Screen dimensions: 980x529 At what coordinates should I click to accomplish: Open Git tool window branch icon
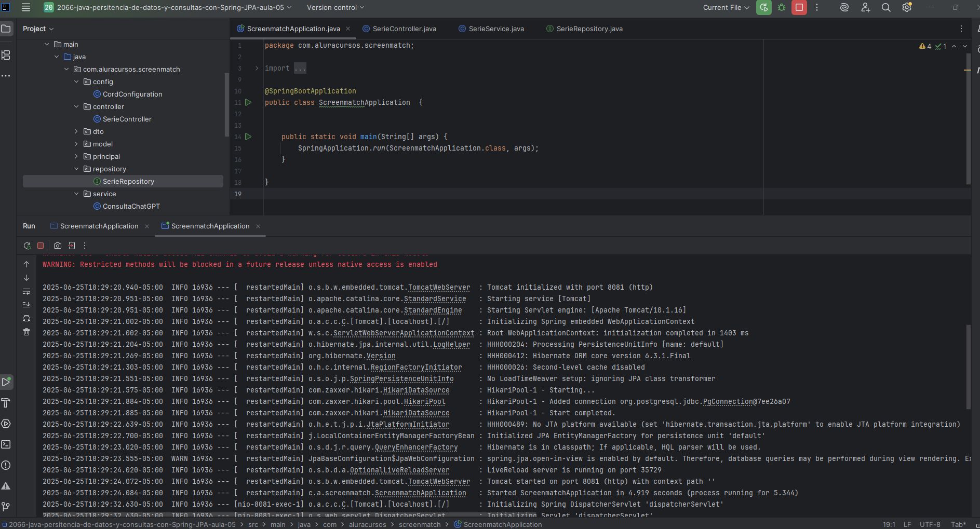pyautogui.click(x=6, y=507)
